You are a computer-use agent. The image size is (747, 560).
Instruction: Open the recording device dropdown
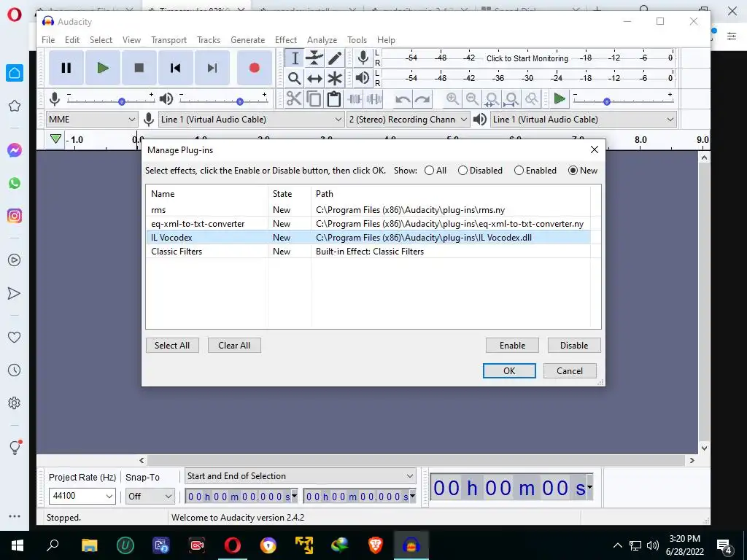251,120
